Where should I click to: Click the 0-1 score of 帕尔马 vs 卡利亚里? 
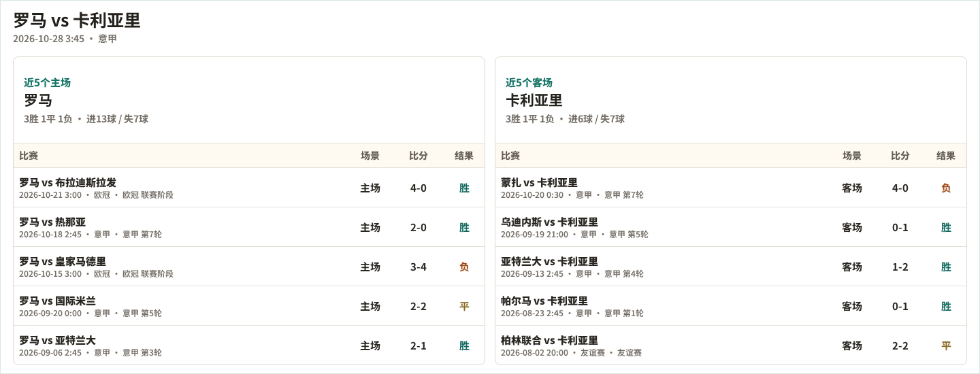900,306
